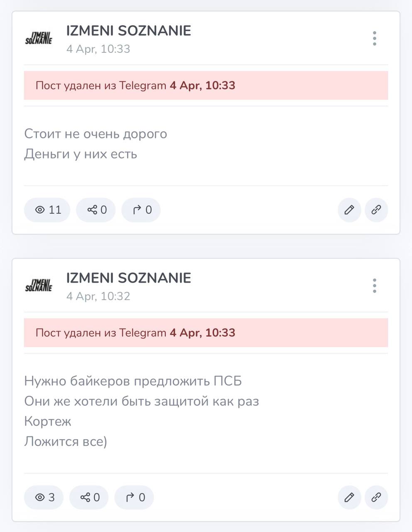Screen dimensions: 412x532
Task: Open the IZMENI SOZNANIE channel name in the second post
Action: (x=129, y=278)
